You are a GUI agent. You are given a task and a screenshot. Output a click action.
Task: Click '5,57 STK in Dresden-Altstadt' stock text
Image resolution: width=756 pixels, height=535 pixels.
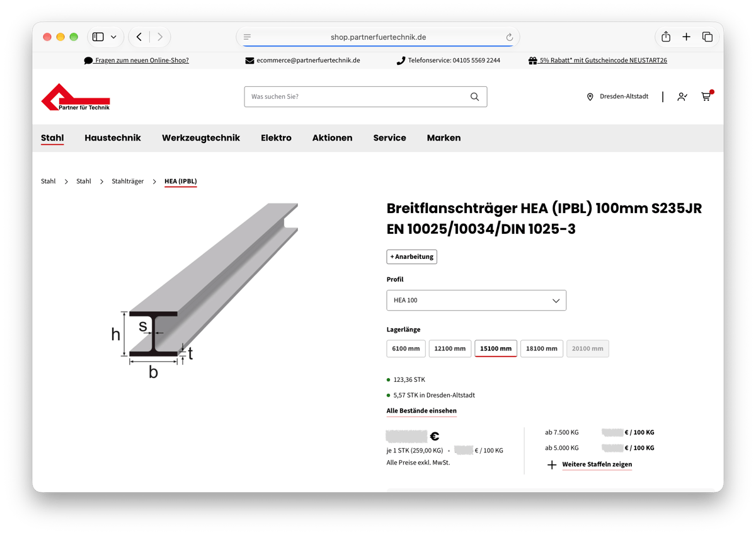[x=434, y=395]
